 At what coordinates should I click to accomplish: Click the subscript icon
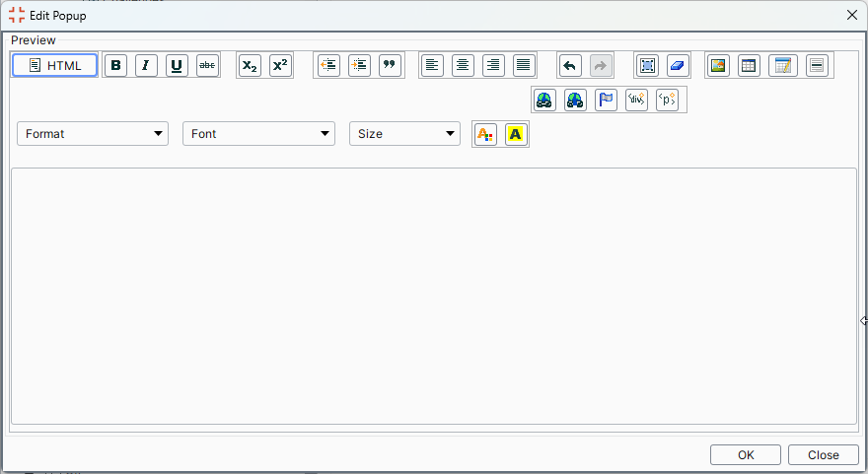251,66
